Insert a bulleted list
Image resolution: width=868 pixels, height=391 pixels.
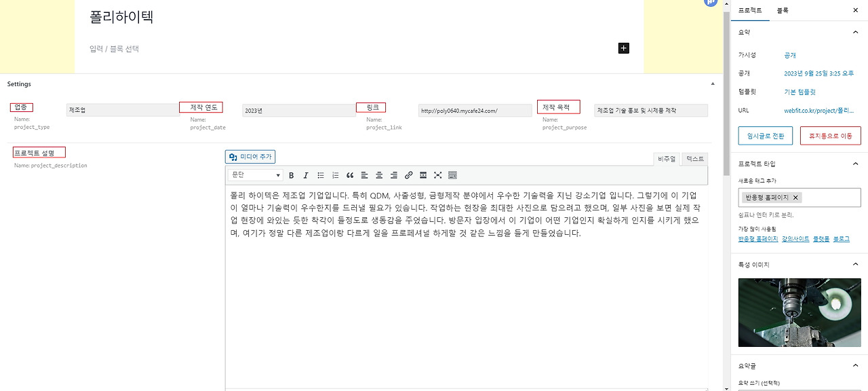(x=321, y=175)
